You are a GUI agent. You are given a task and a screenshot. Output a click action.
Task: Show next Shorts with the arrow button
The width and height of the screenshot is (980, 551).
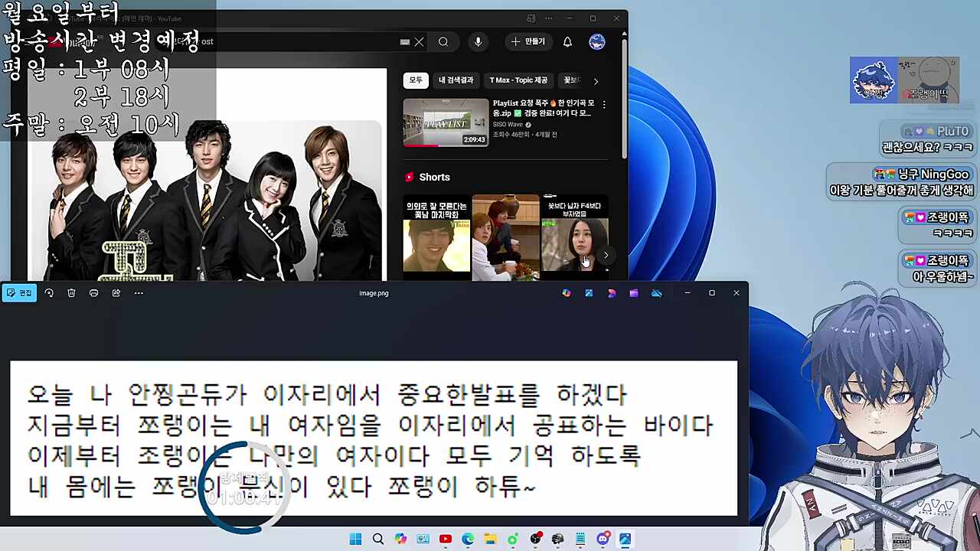tap(606, 255)
